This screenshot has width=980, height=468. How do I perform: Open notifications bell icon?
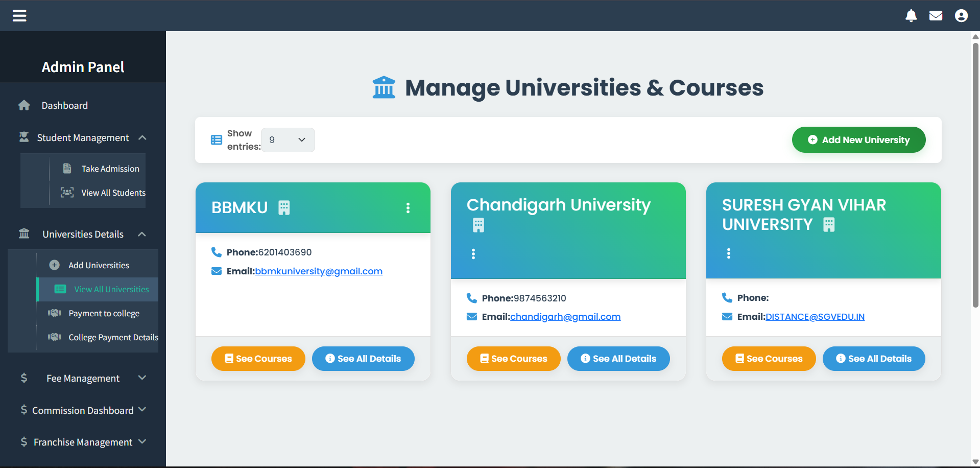pos(911,16)
